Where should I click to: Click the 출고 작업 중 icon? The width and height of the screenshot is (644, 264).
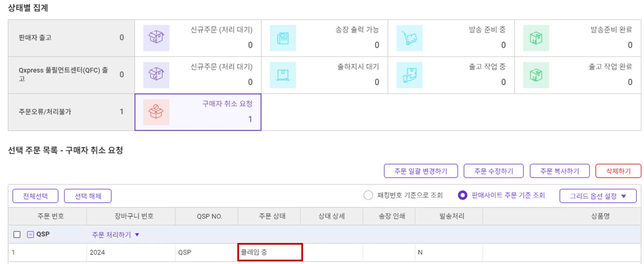409,75
